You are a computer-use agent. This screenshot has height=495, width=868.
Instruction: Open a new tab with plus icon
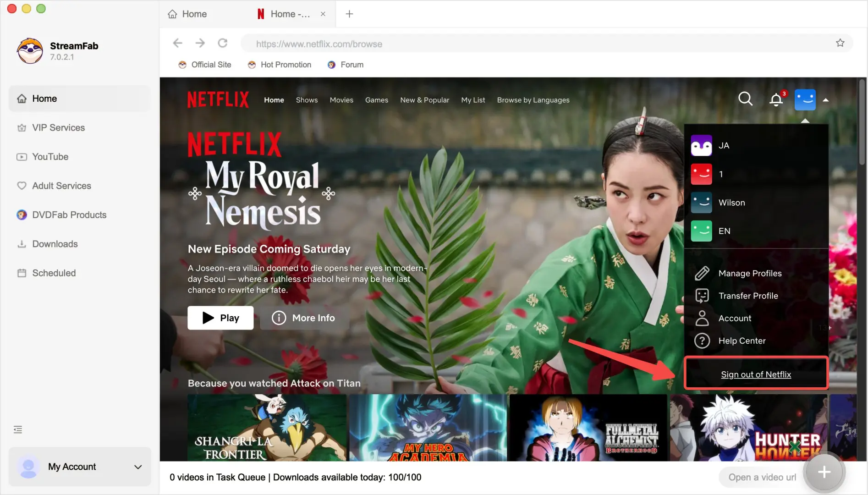click(x=349, y=14)
